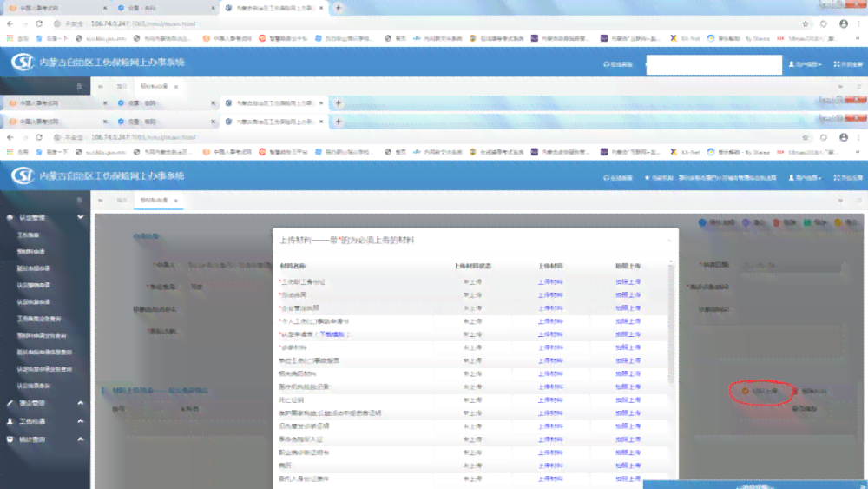Click 下载模板 link in 认定申请表 row

(332, 334)
